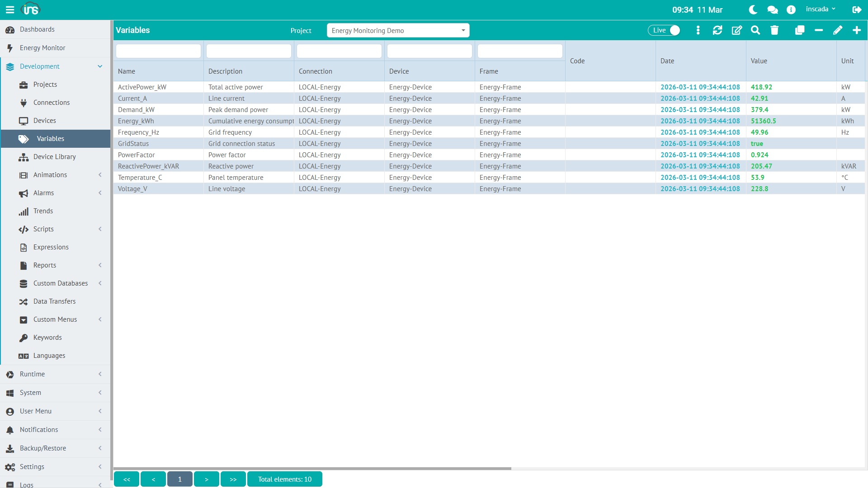
Task: Open the Project dropdown Energy Monitoring Demo
Action: (398, 30)
